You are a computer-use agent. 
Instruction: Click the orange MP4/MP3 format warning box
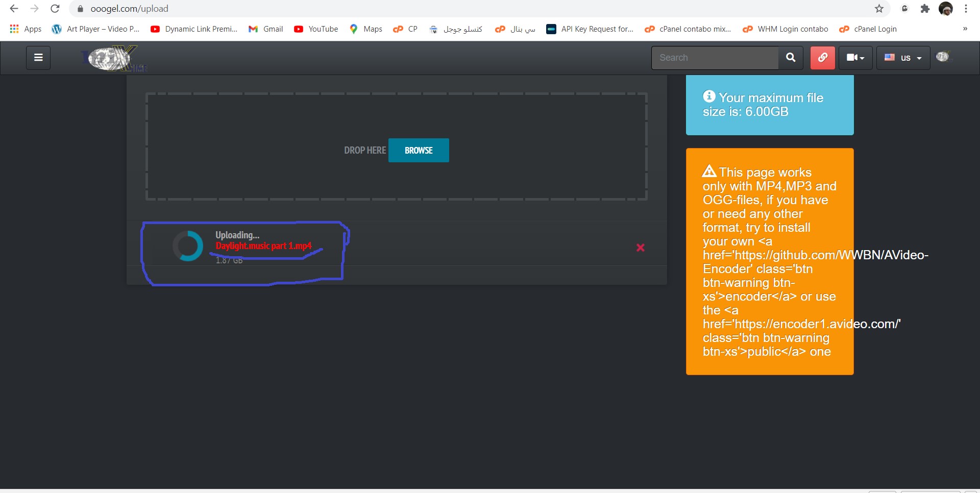pos(770,261)
